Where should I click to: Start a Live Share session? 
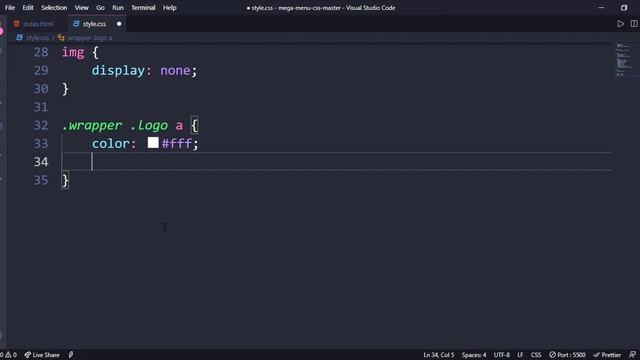[42, 355]
